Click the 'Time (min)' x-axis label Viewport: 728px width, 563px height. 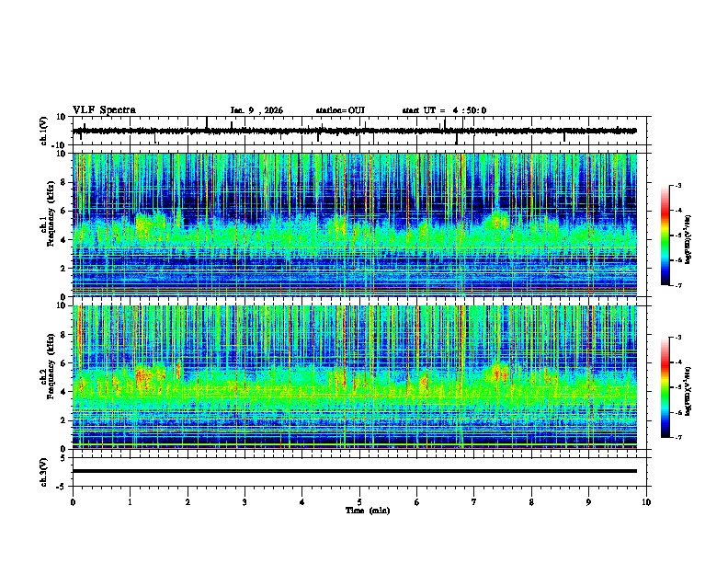point(368,511)
